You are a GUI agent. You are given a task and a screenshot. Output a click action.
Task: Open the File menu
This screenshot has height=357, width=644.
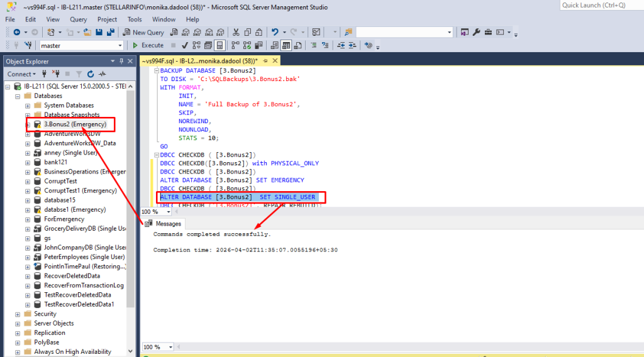[10, 19]
